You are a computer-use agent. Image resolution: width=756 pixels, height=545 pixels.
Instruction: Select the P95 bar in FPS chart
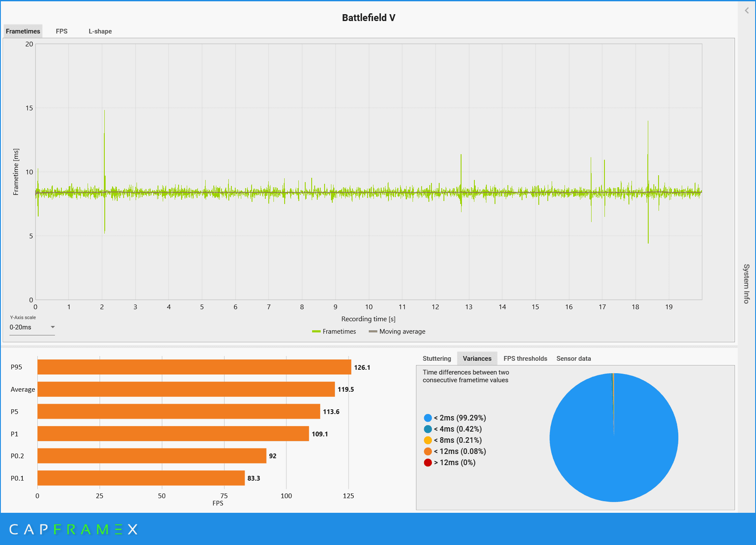coord(194,367)
